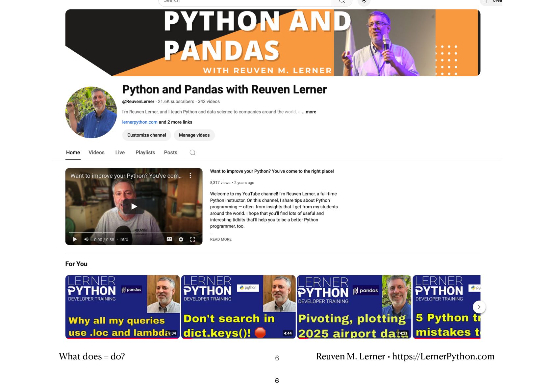Open the intro video's three-dot menu
The image size is (554, 392).
190,175
